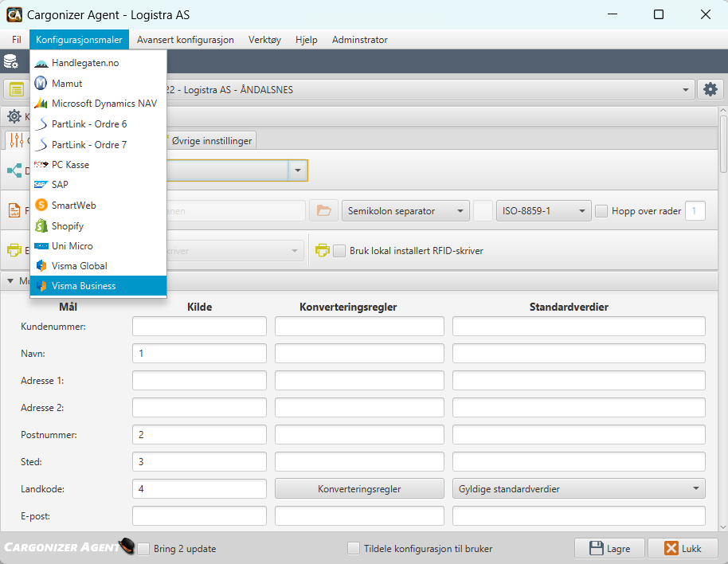Toggle the Bring 2 update checkbox
Screen dimensions: 728x564
(143, 548)
